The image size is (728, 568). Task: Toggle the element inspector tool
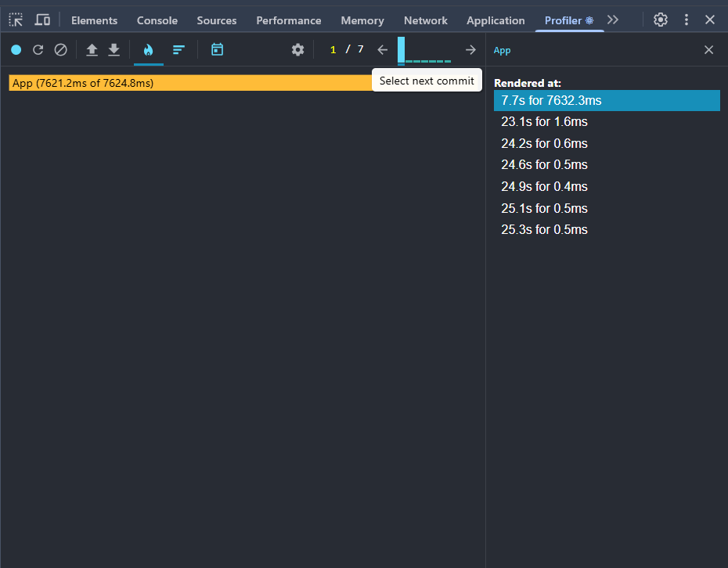pos(15,20)
